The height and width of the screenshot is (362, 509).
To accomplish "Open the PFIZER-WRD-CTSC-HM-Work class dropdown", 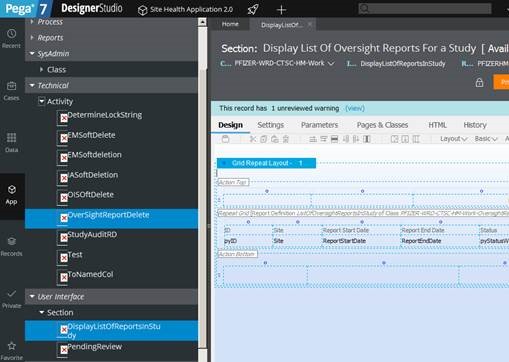I will pos(331,63).
